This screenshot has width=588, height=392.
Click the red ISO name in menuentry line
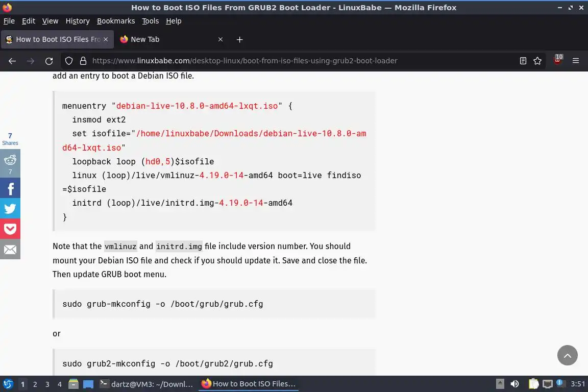pyautogui.click(x=197, y=106)
